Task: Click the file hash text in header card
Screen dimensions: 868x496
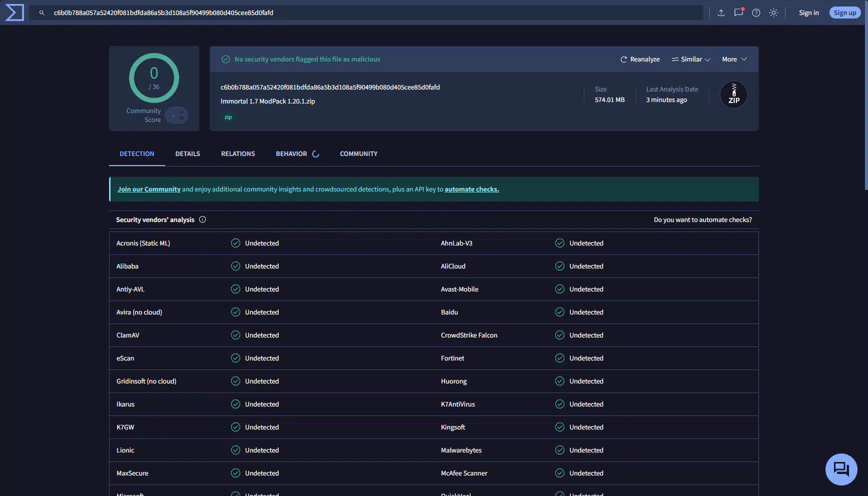Action: coord(330,87)
